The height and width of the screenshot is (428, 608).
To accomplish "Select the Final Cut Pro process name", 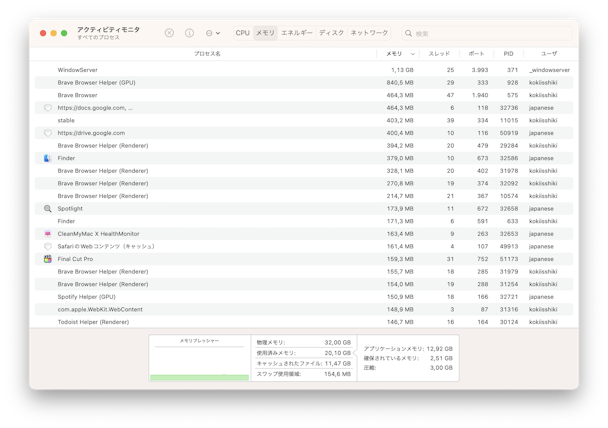I will (75, 259).
